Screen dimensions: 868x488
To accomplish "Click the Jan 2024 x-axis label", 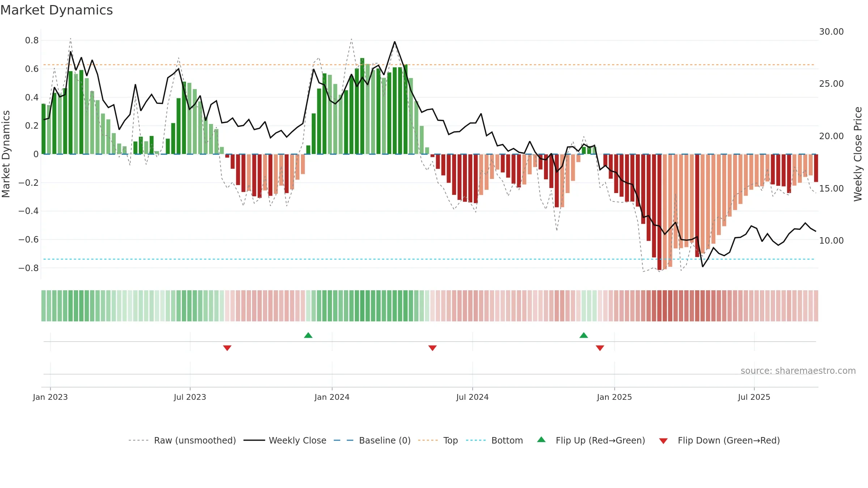I will point(332,397).
